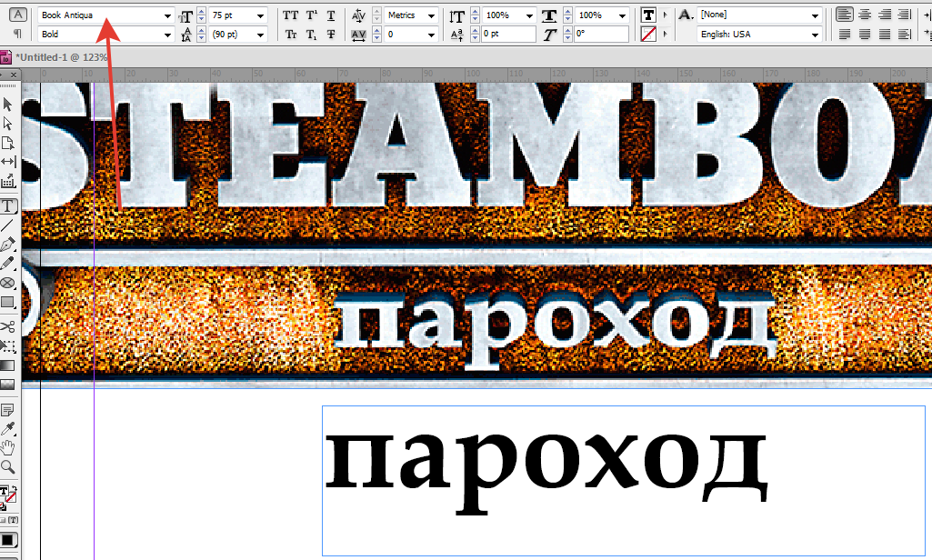Select the Content Collector tool
932x560 pixels.
tap(7, 181)
